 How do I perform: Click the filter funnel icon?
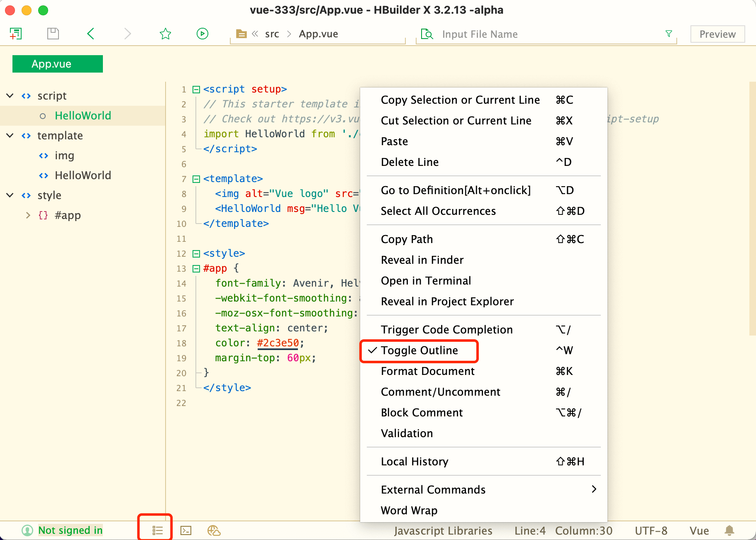click(x=669, y=34)
